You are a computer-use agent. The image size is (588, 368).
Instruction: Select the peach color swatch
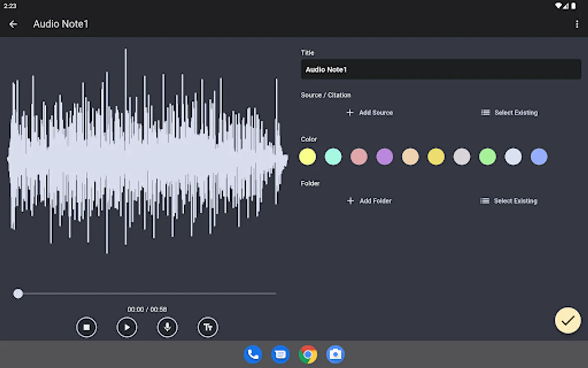point(410,157)
